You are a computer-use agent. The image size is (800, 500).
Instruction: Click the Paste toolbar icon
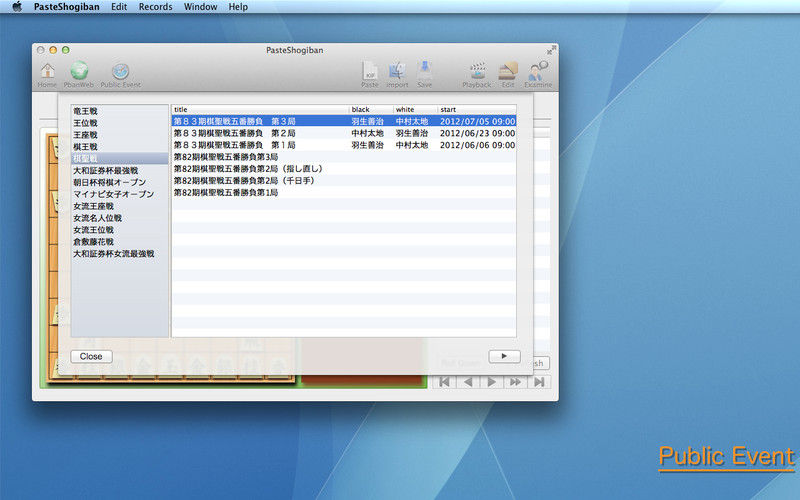pos(369,74)
